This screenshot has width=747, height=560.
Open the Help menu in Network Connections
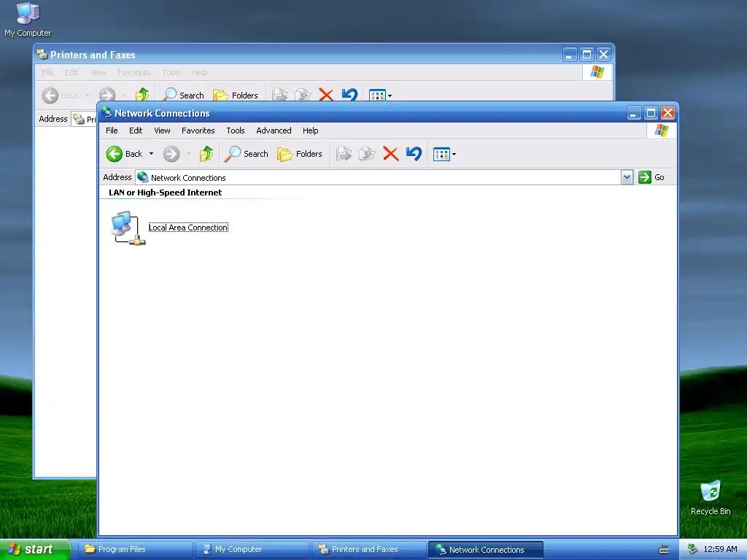(310, 131)
